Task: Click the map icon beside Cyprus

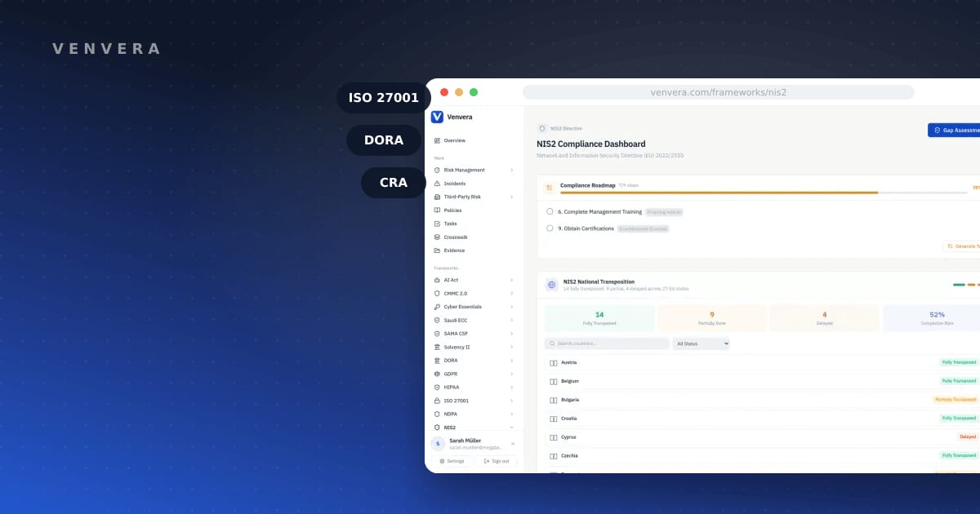Action: pyautogui.click(x=554, y=437)
